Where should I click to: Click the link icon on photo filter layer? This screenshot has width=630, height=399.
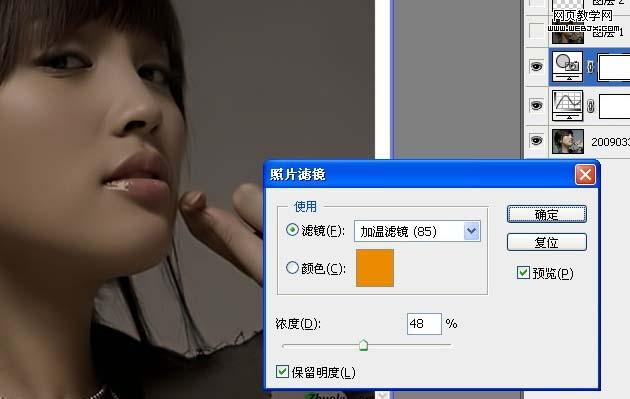[x=590, y=67]
